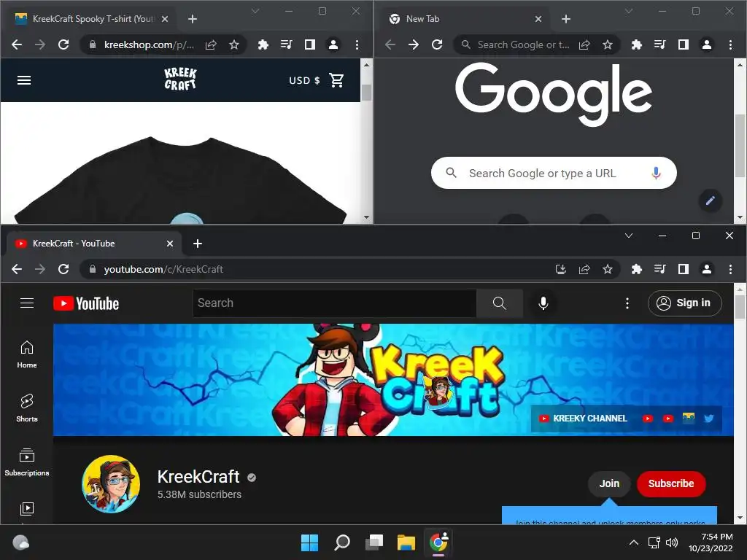Screen dimensions: 747x560
Task: Click KreekCraft logo in shop header
Action: tap(180, 79)
